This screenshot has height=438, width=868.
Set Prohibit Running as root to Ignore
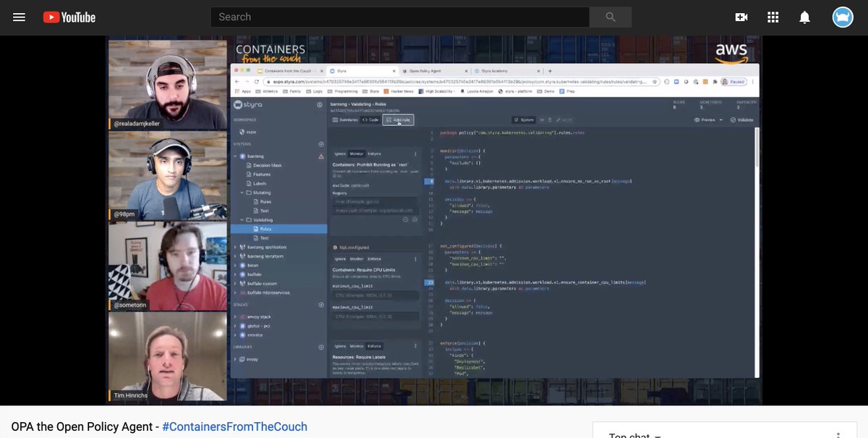click(x=339, y=153)
